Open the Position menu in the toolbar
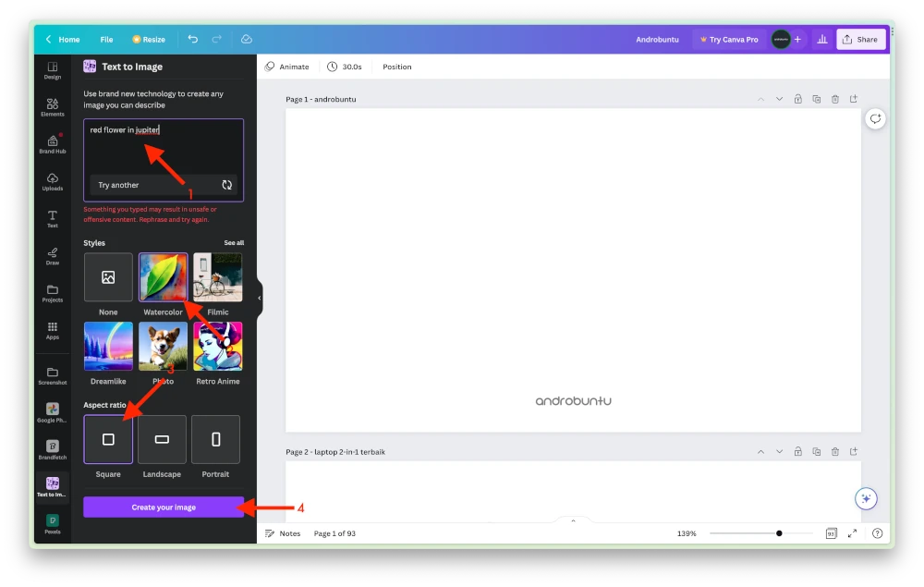The height and width of the screenshot is (587, 924). [x=395, y=66]
